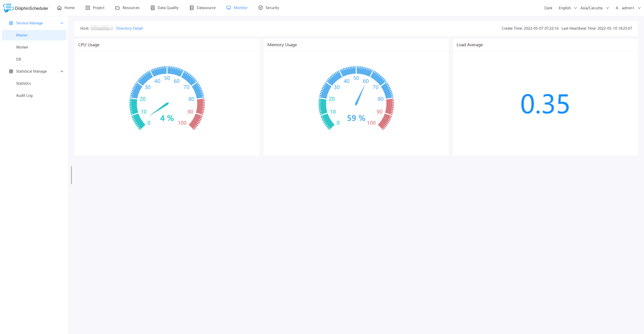The image size is (644, 334).
Task: Collapse the Statistical Manage chevron
Action: 62,71
